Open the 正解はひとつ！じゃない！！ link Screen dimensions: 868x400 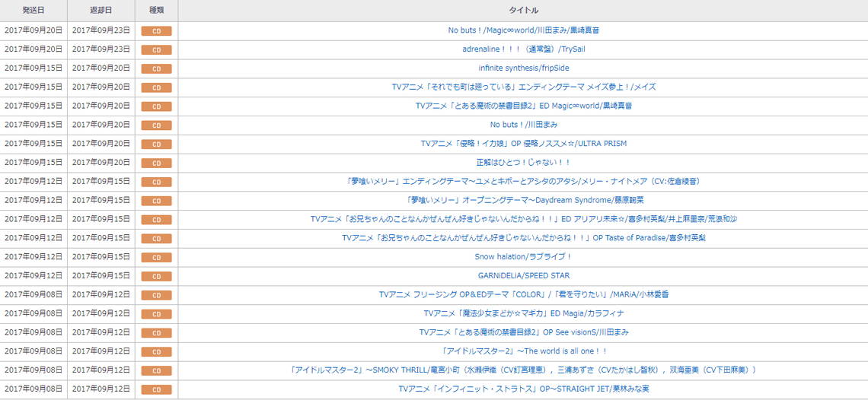pyautogui.click(x=523, y=162)
